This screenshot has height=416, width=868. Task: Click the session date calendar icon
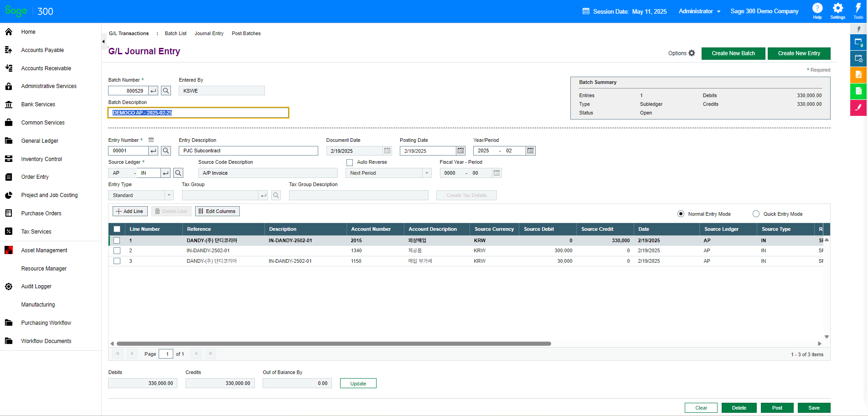pos(586,11)
